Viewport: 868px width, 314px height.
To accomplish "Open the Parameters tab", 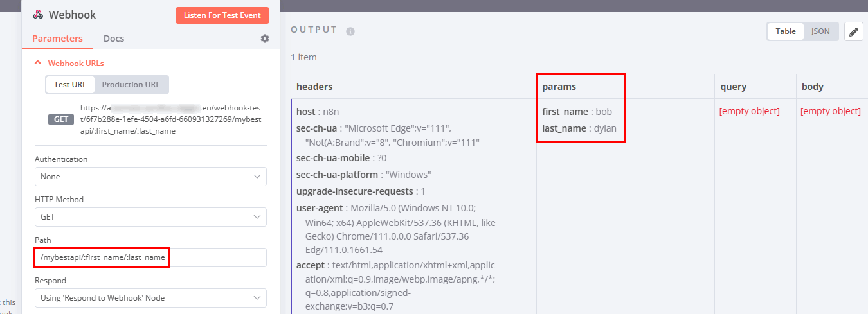I will (57, 39).
